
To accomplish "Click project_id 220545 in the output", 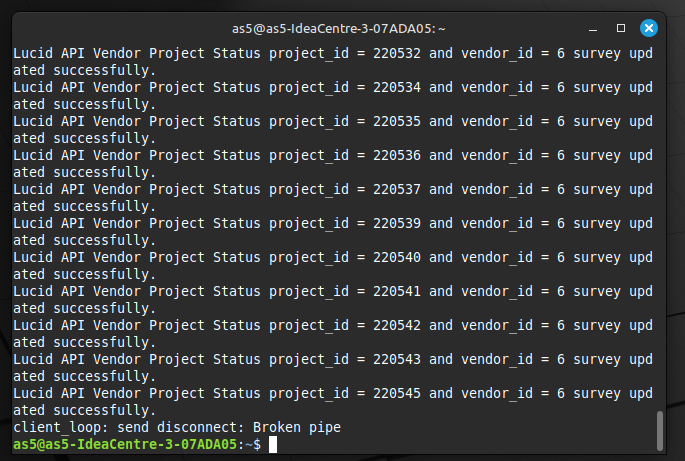I will 397,394.
